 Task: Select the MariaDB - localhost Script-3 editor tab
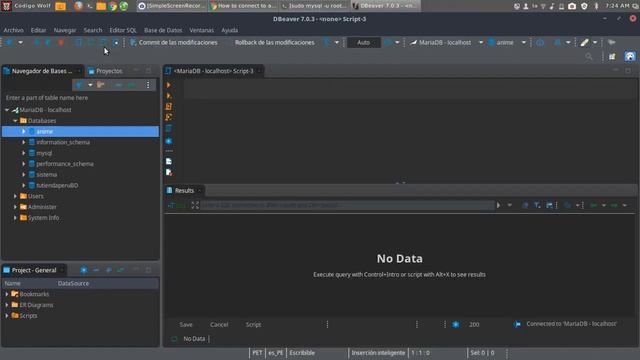click(213, 71)
